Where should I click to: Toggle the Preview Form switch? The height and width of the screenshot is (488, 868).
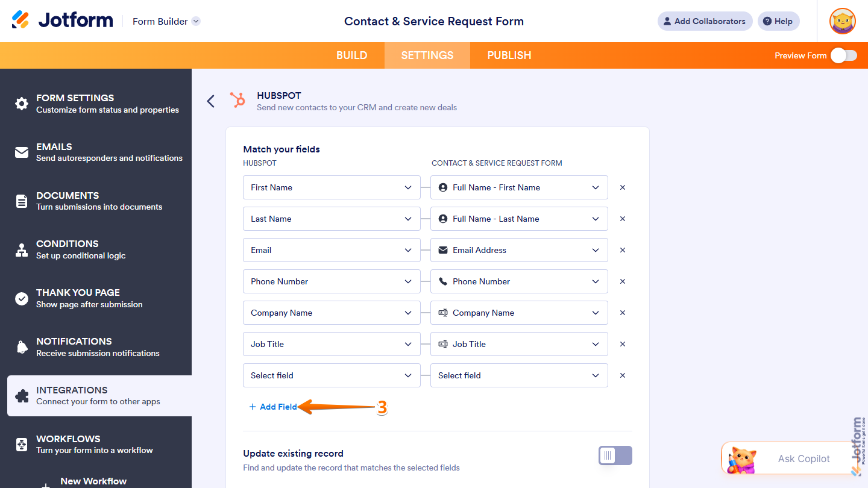pos(843,55)
